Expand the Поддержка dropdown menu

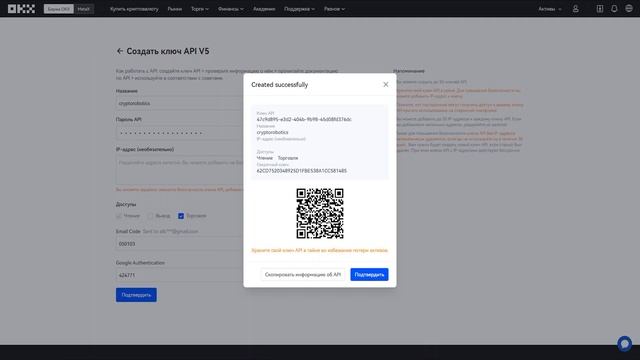point(299,9)
